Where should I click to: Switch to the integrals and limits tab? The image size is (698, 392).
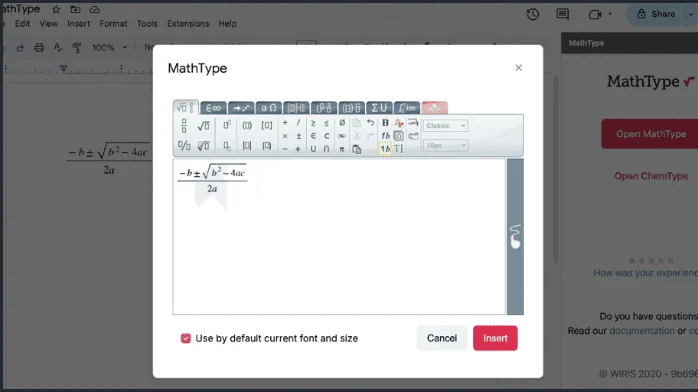[406, 108]
